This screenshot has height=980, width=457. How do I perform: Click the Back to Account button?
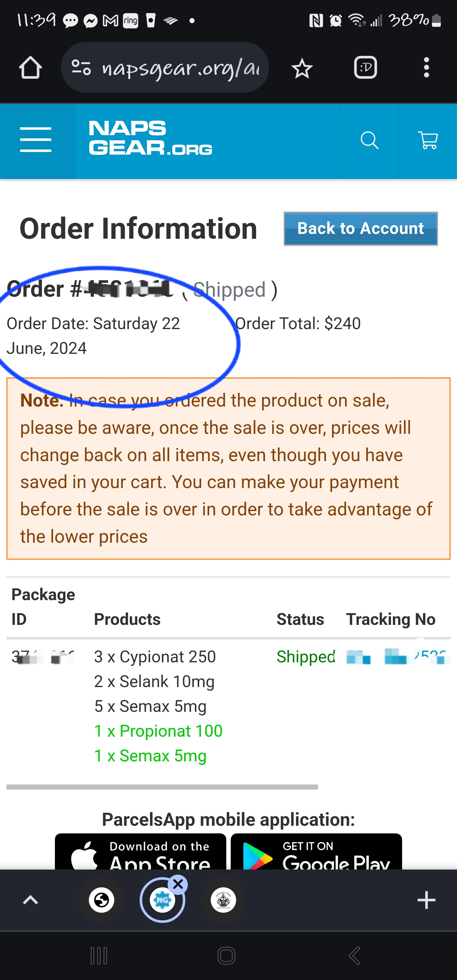(x=360, y=228)
